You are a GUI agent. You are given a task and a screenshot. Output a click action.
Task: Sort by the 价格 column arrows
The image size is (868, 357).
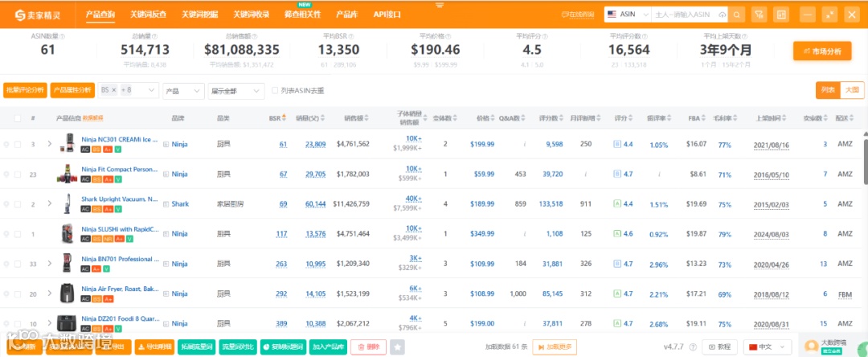[x=493, y=118]
